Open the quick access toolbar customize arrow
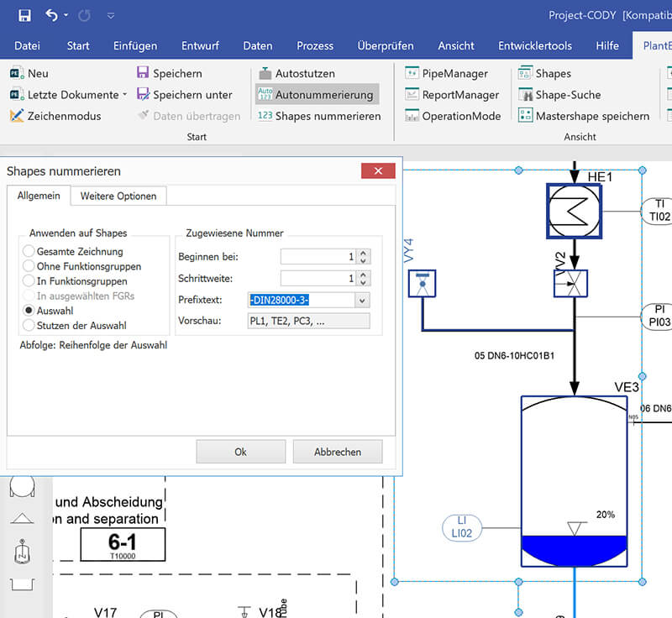Screen dimensions: 672x618 [x=111, y=16]
